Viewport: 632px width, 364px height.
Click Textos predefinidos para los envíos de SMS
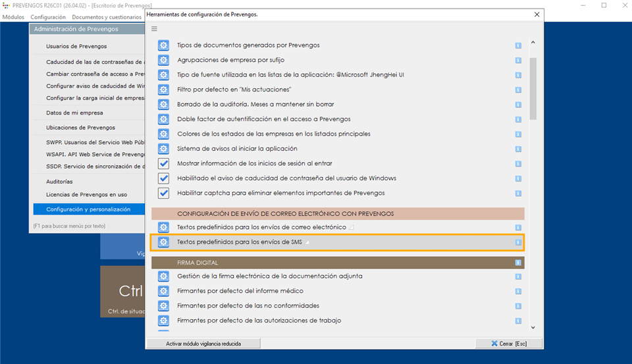pos(240,242)
